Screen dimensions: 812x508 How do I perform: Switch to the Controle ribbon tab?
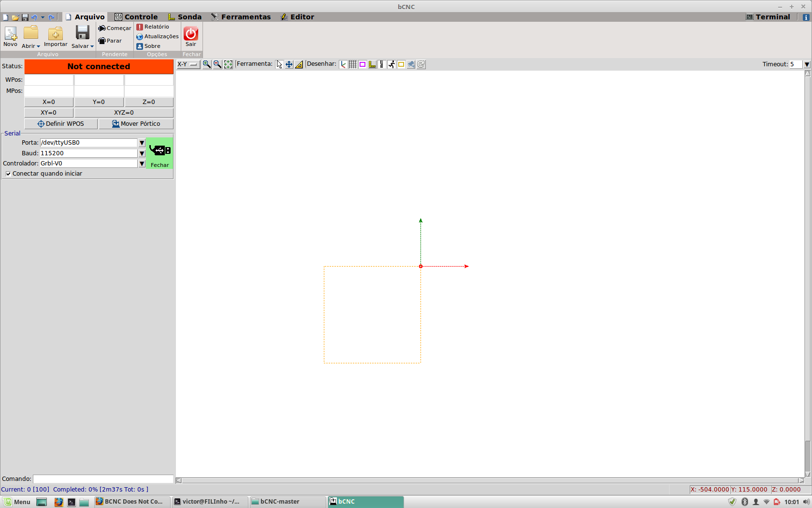click(x=136, y=17)
